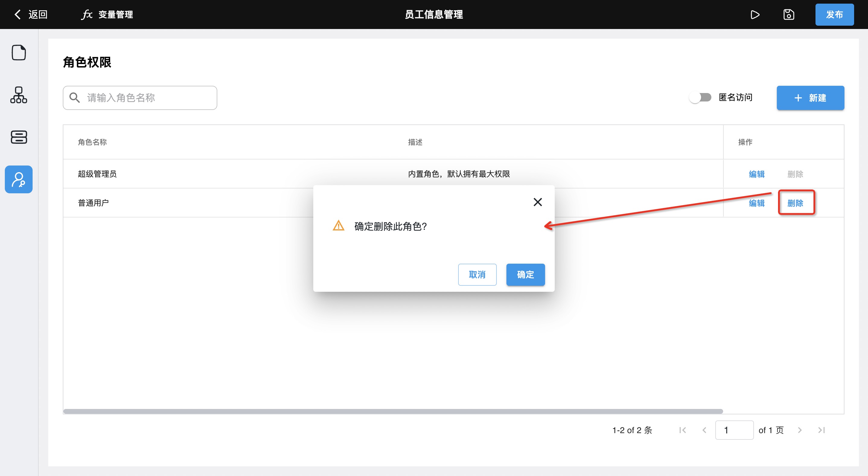Screen dimensions: 868x476
Task: Select the 超级管理员 row name
Action: [x=97, y=174]
